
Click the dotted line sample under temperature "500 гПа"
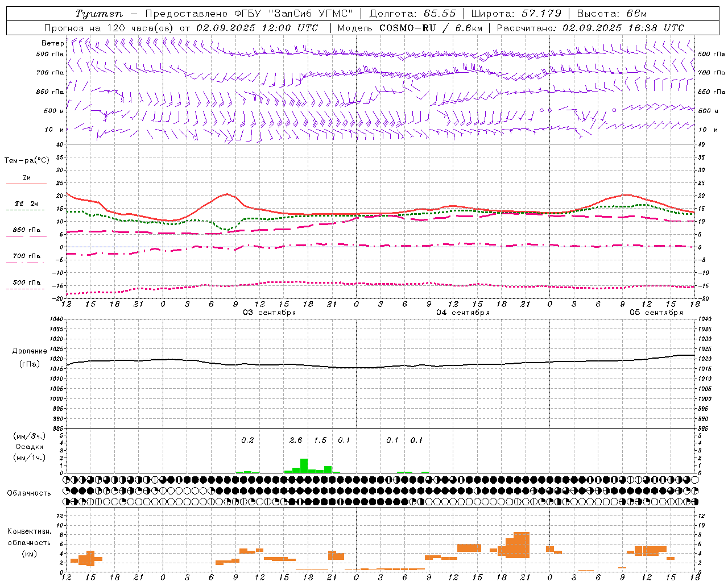click(x=26, y=289)
